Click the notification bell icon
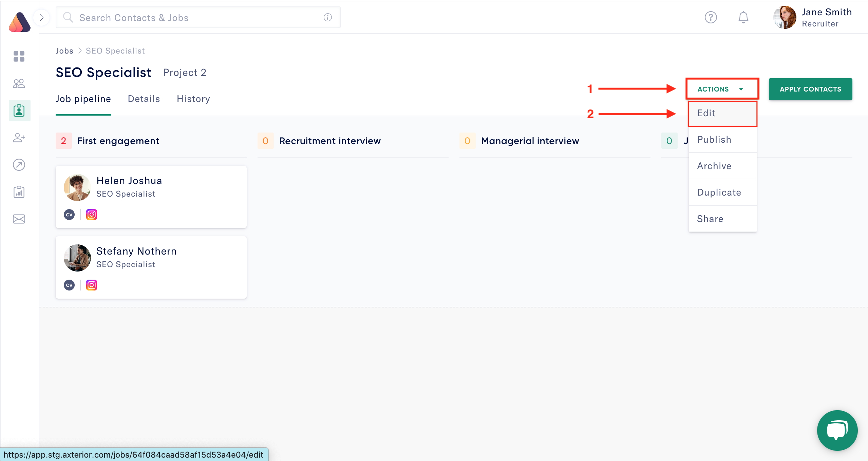868x461 pixels. 743,17
